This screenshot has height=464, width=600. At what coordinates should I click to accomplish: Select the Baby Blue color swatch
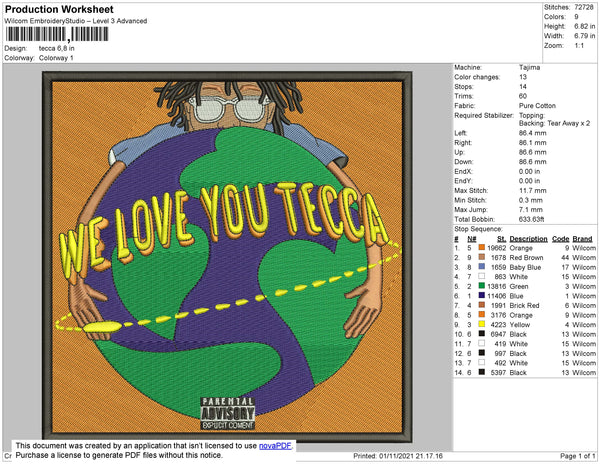click(x=482, y=267)
